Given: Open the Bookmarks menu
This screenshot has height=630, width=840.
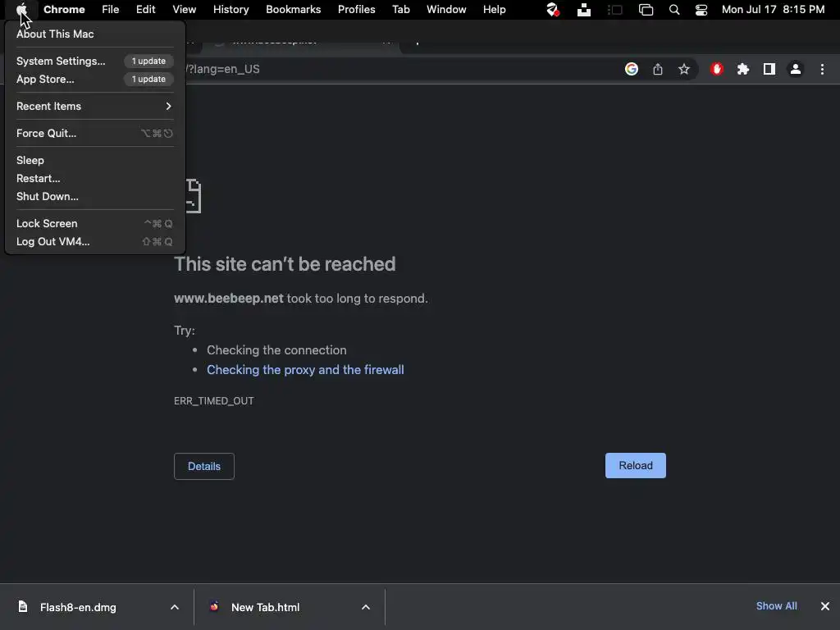Looking at the screenshot, I should pos(294,9).
